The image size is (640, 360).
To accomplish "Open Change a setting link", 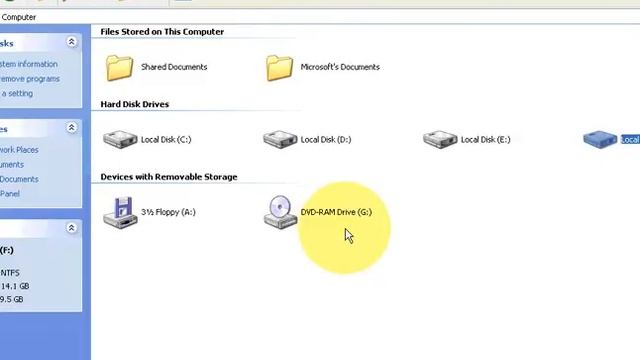I will pyautogui.click(x=17, y=93).
